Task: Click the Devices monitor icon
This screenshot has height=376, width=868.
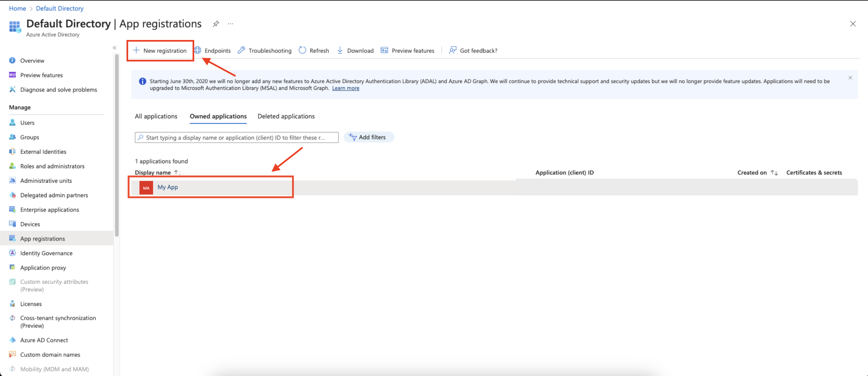Action: click(13, 224)
